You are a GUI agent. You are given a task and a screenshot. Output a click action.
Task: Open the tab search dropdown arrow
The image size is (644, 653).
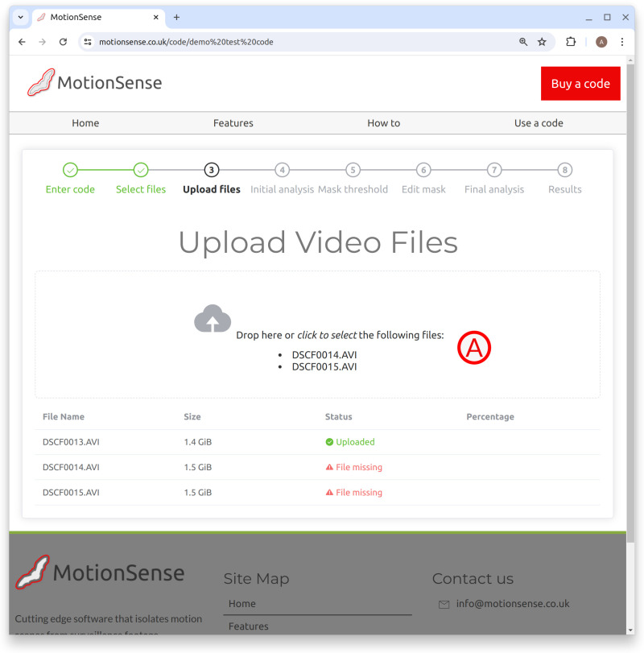20,17
